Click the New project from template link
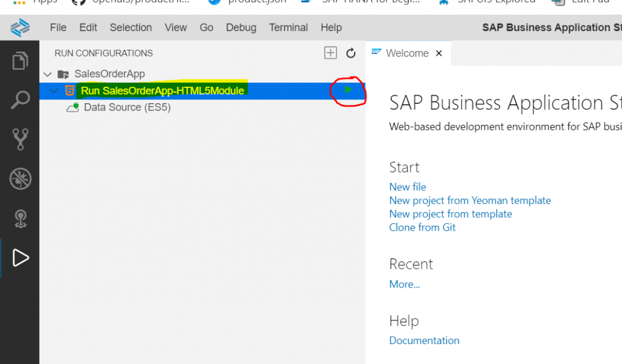The height and width of the screenshot is (364, 622). [451, 214]
